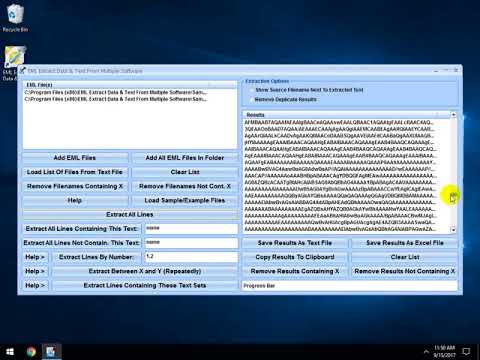Image resolution: width=480 pixels, height=360 pixels.
Task: Focus the text field beside Extract All Lines Containing
Action: (191, 229)
